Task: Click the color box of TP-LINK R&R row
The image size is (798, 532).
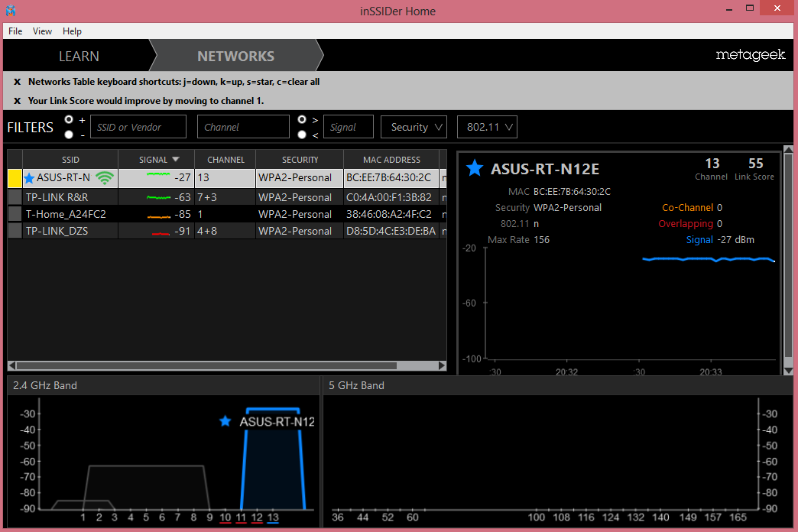Action: (x=15, y=197)
